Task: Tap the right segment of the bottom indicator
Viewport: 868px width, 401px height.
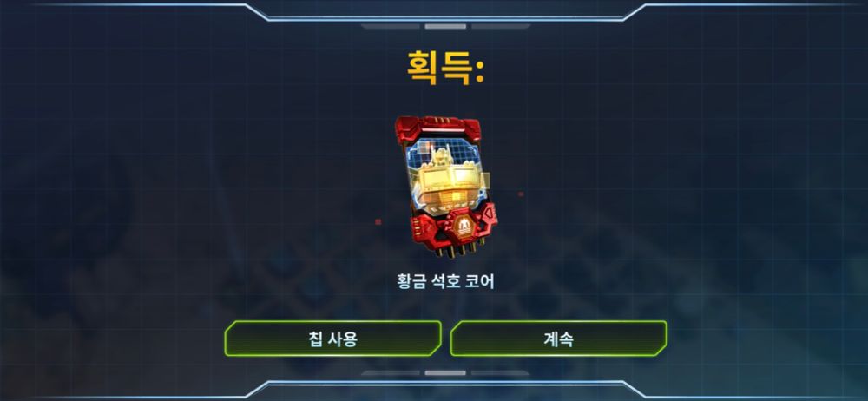Action: (x=499, y=372)
